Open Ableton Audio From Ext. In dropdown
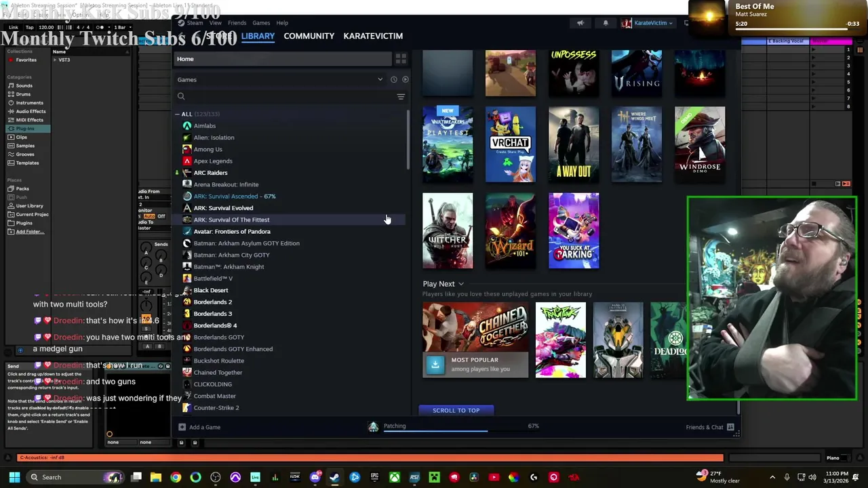This screenshot has width=868, height=488. coord(153,197)
